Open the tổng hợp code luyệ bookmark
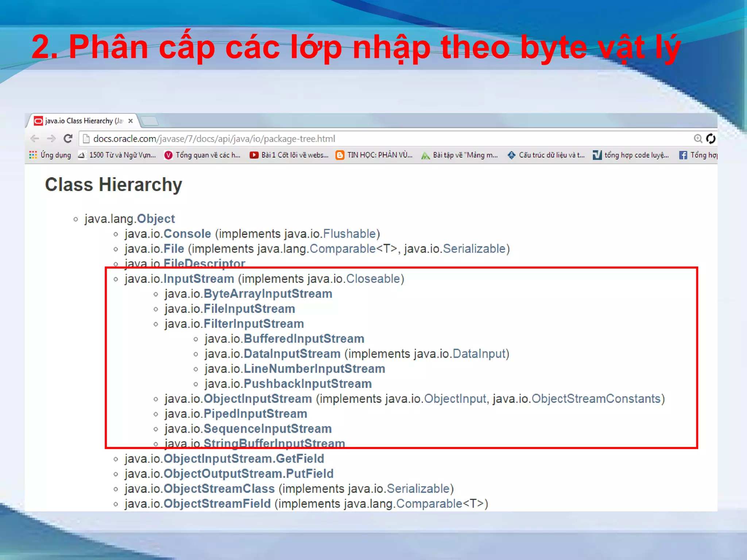Image resolution: width=747 pixels, height=560 pixels. (x=631, y=155)
